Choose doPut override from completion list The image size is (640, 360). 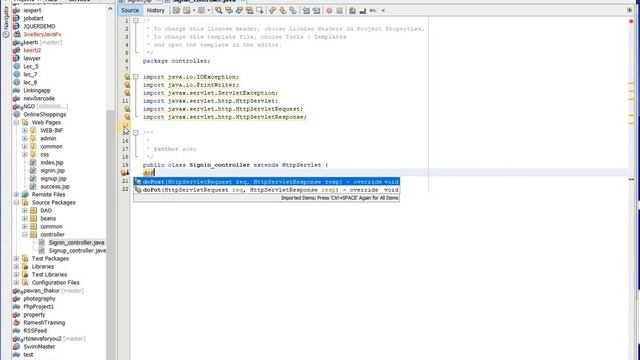[267, 190]
